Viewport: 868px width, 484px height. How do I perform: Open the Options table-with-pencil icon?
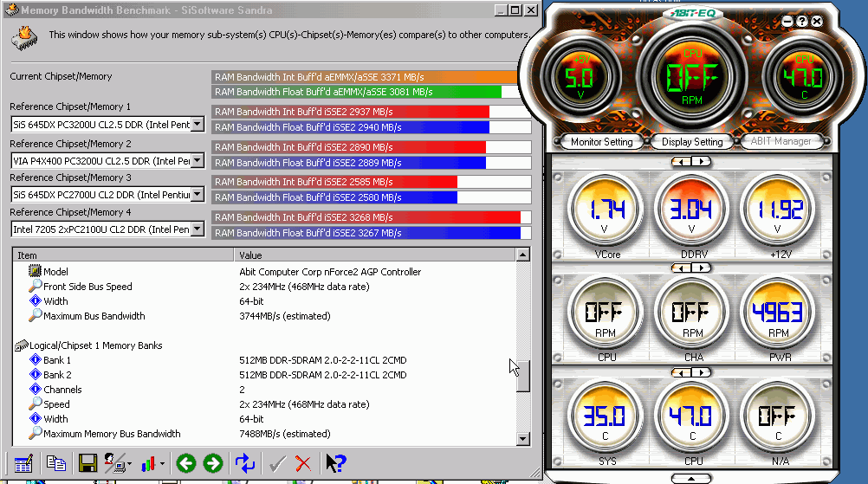23,463
